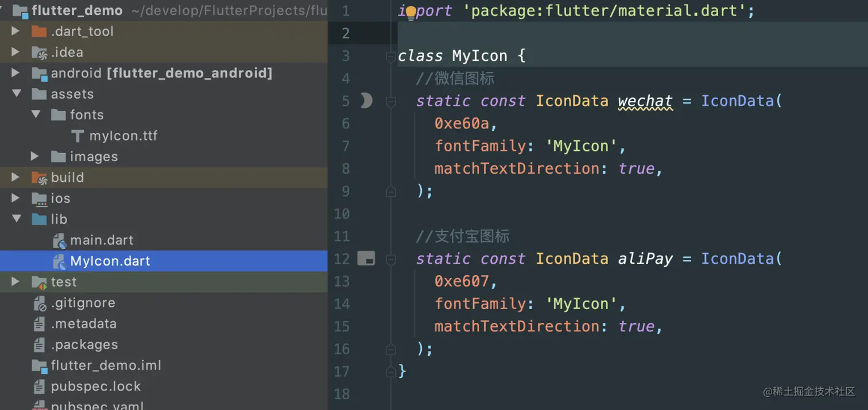This screenshot has height=410, width=868.
Task: Collapse the lib folder
Action: pyautogui.click(x=16, y=219)
